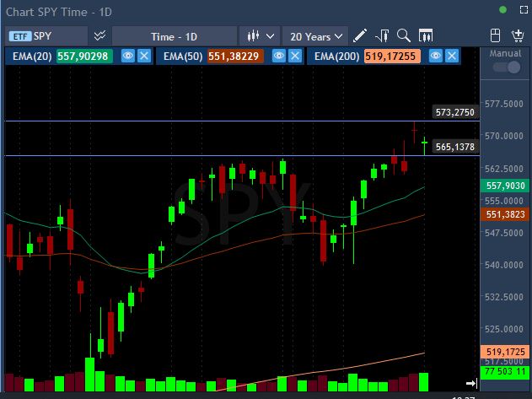The height and width of the screenshot is (399, 532).
Task: Click the EMA(50) value 551,38229
Action: point(235,56)
